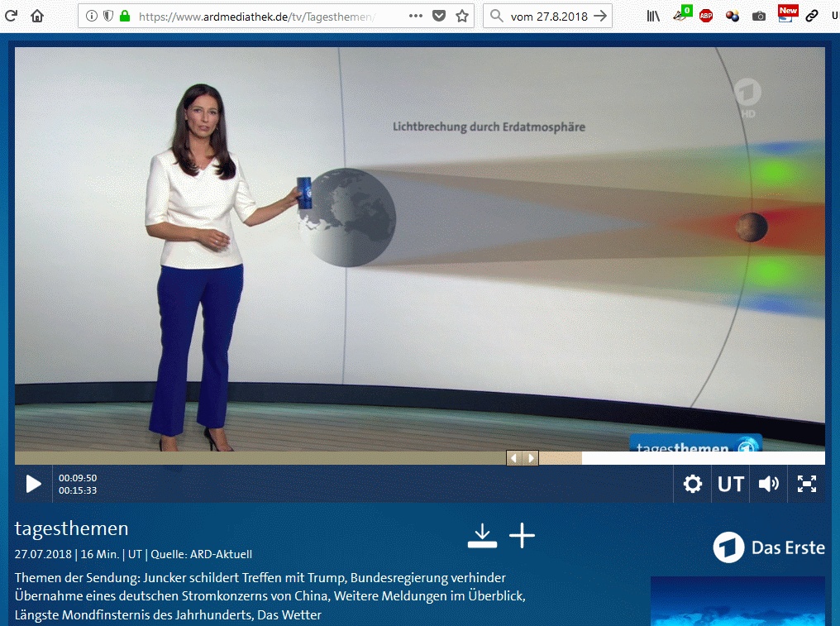
Task: Open page actions three-dot menu
Action: [417, 16]
